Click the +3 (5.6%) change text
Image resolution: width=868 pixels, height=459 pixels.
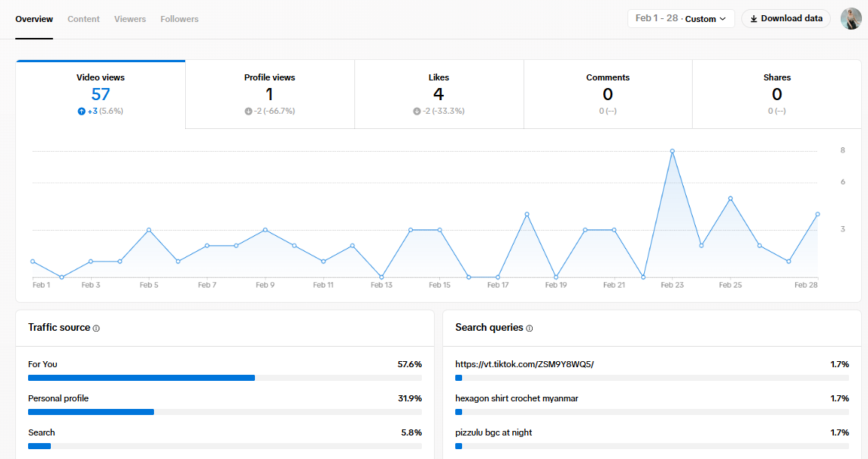tap(105, 112)
